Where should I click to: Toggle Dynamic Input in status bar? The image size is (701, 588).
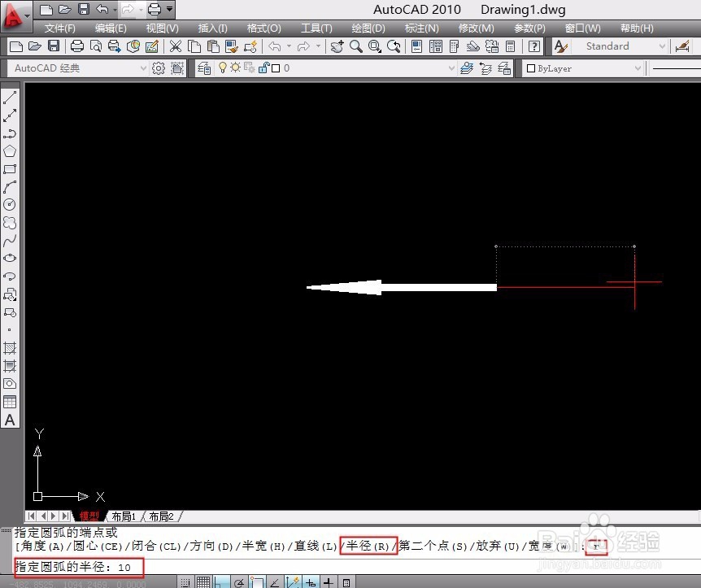311,582
